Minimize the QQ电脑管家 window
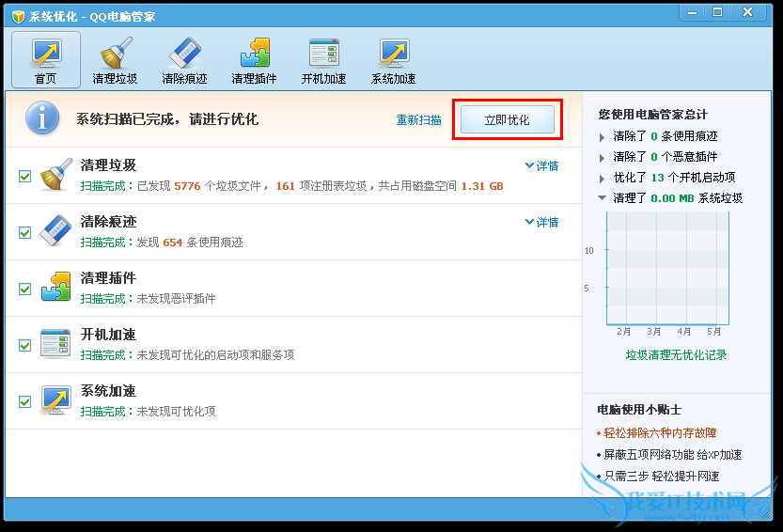This screenshot has width=783, height=532. (x=692, y=12)
